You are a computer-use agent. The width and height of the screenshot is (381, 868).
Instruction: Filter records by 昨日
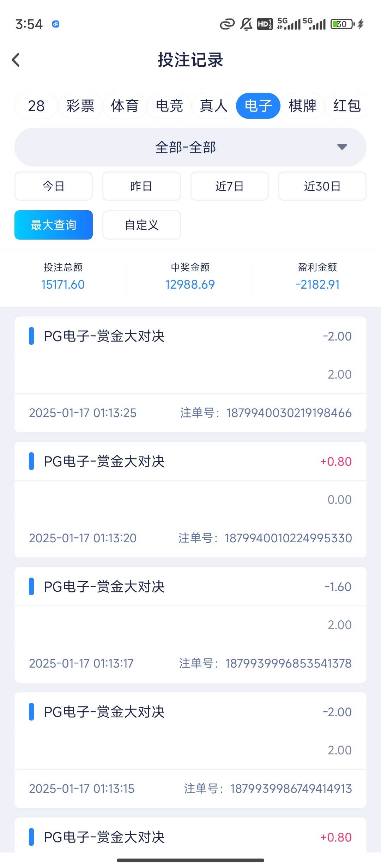coord(141,186)
